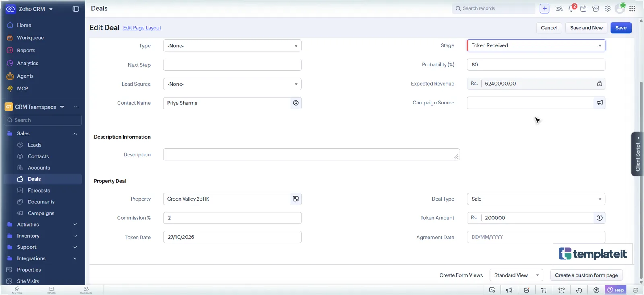Viewport: 644px width, 295px height.
Task: Collapse the left sidebar panel icon
Action: tap(76, 9)
